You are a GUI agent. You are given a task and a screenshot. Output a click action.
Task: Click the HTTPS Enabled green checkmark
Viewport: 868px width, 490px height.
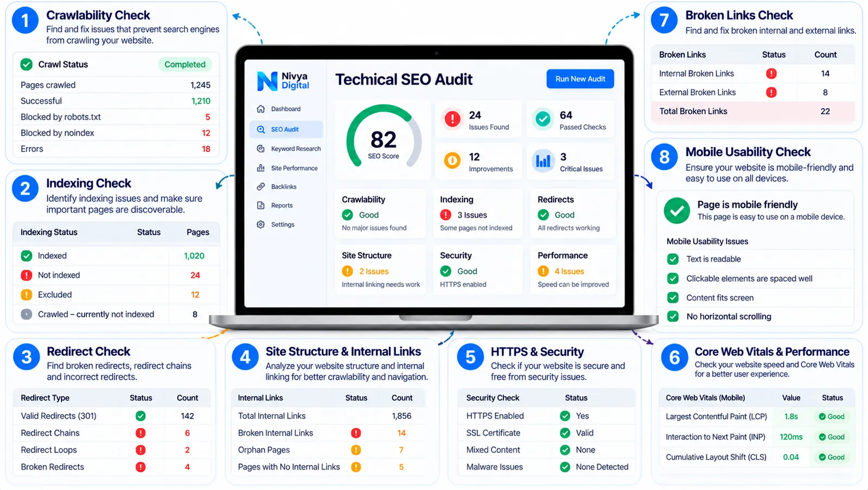pyautogui.click(x=565, y=416)
